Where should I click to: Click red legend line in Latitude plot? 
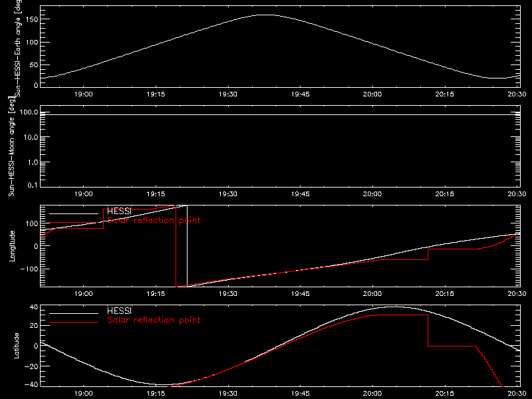[74, 323]
